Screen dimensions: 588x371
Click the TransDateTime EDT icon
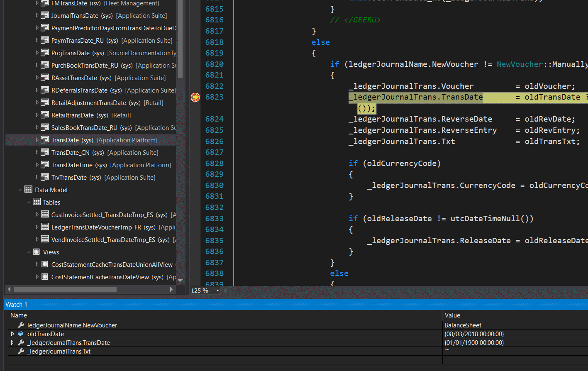pos(45,165)
